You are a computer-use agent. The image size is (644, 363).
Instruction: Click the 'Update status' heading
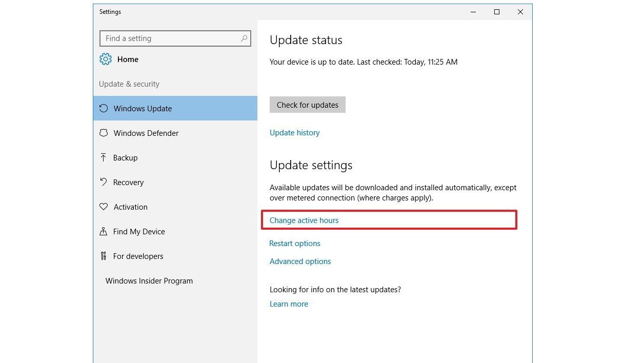click(x=306, y=40)
